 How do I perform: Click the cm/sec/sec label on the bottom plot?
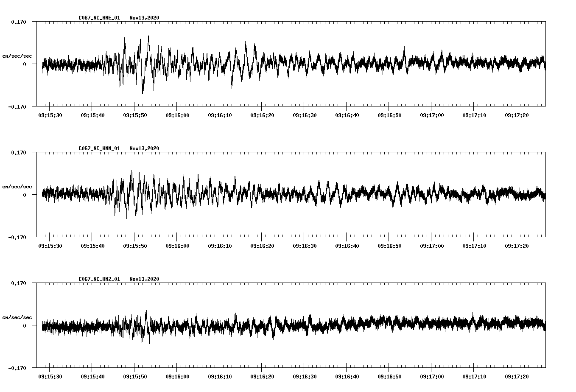click(17, 316)
